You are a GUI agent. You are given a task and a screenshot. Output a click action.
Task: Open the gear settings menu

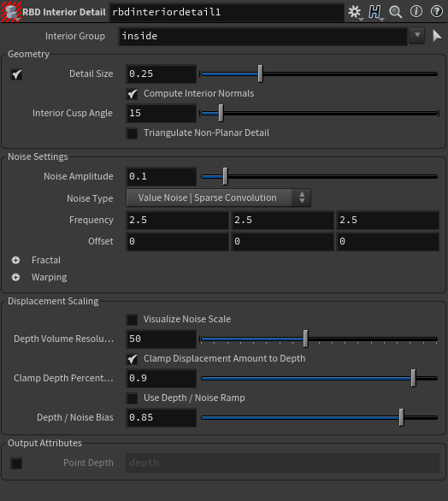355,12
